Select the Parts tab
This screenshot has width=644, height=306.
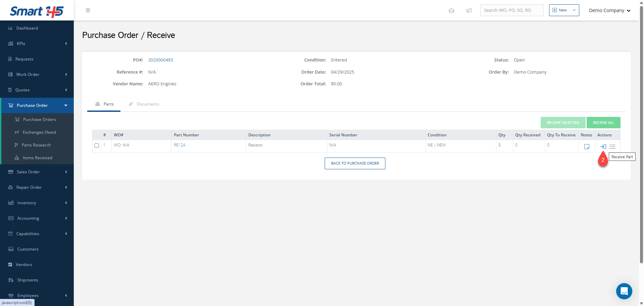coord(104,104)
